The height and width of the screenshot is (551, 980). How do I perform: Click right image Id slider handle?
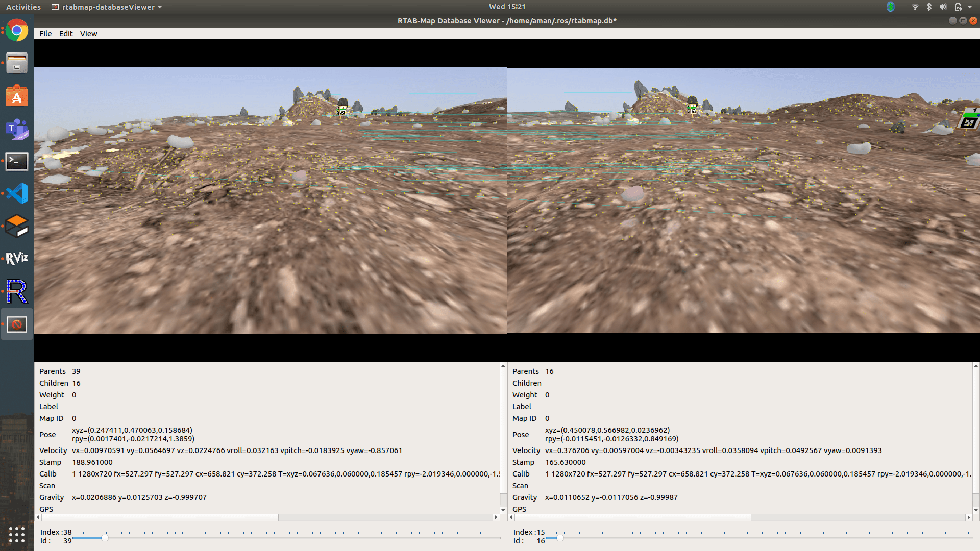[x=560, y=538]
